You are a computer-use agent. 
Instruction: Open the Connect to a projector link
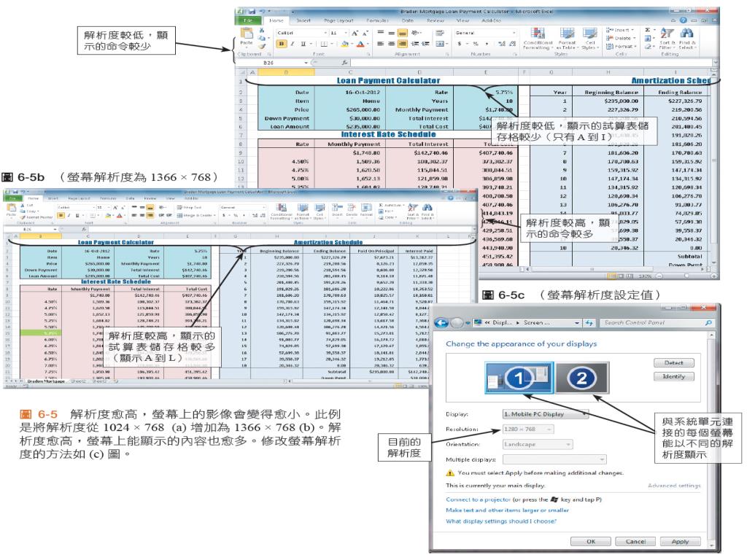478,499
